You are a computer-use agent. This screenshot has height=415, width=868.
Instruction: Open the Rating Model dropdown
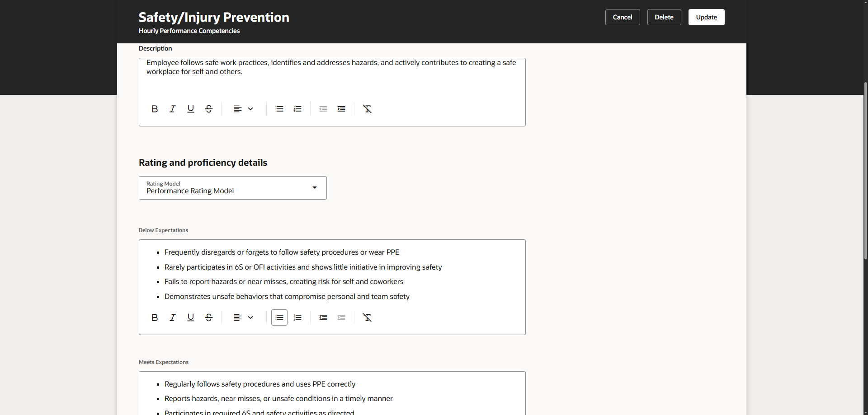233,188
